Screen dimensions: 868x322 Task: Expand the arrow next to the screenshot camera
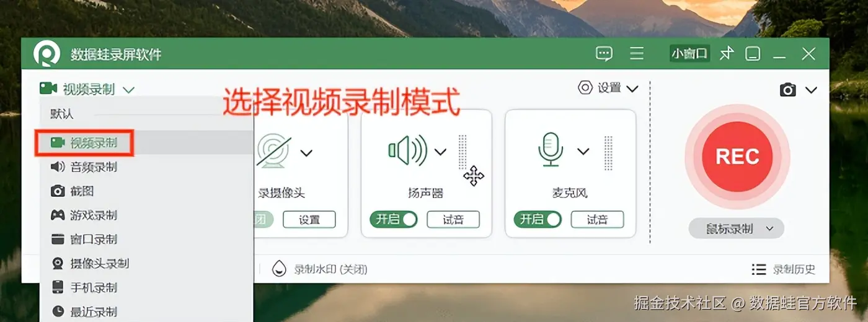tap(811, 90)
